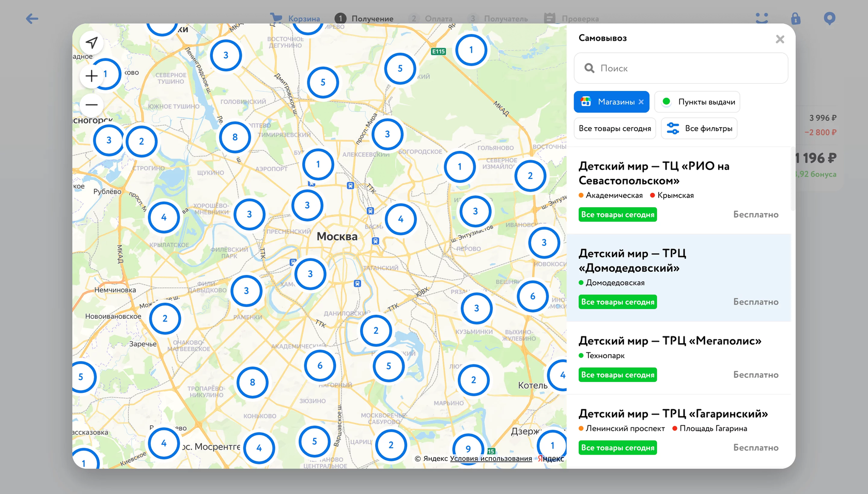This screenshot has width=868, height=494.
Task: Go back with the arrow icon
Action: [x=32, y=19]
